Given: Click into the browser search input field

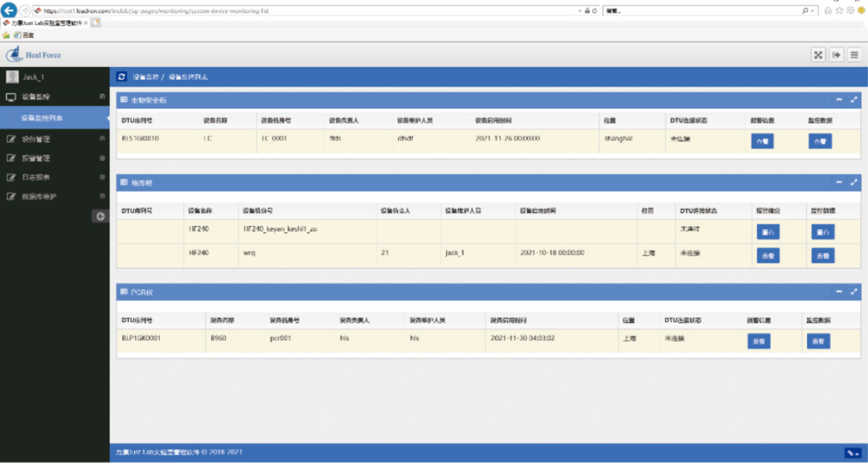Looking at the screenshot, I should tap(702, 10).
